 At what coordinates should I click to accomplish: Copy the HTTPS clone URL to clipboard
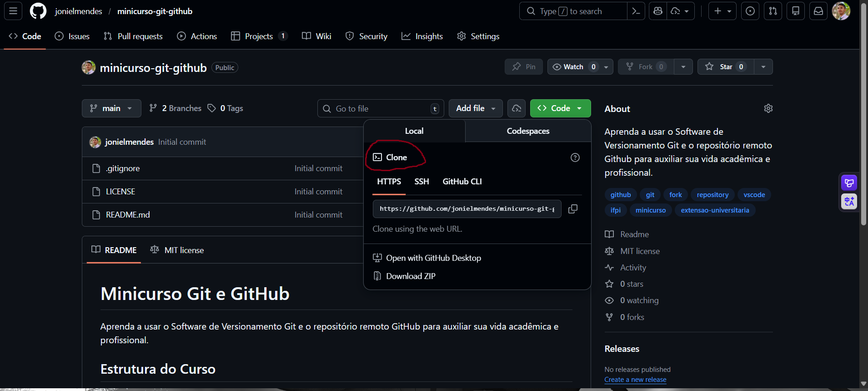[x=573, y=209]
